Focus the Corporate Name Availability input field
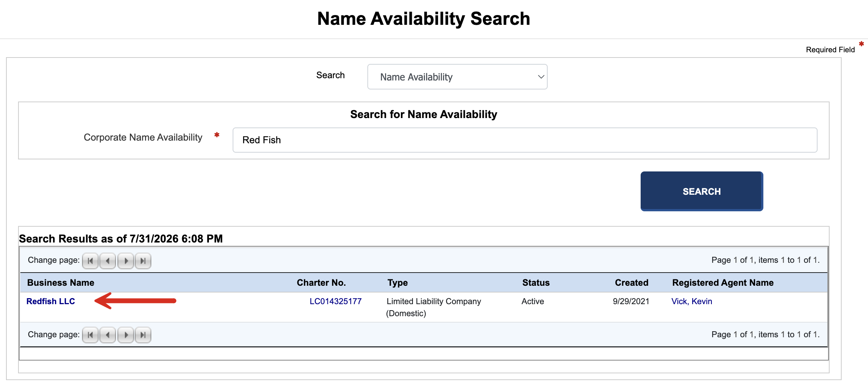The height and width of the screenshot is (388, 868). (x=525, y=140)
